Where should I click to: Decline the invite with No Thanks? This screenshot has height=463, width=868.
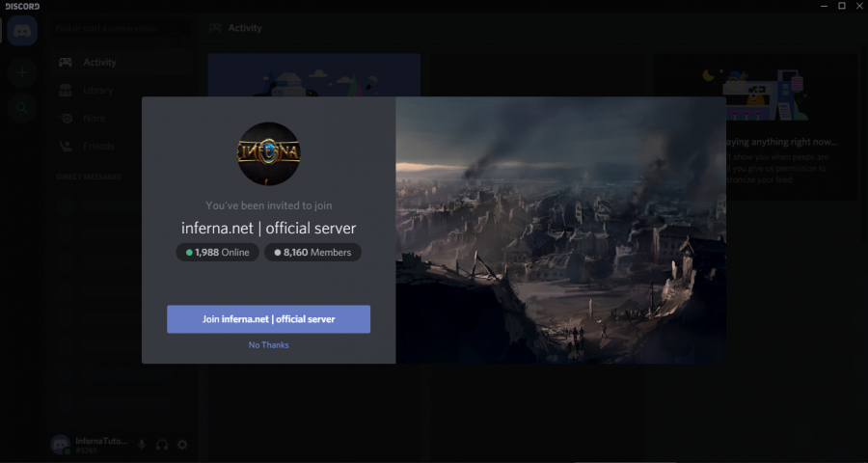[268, 345]
